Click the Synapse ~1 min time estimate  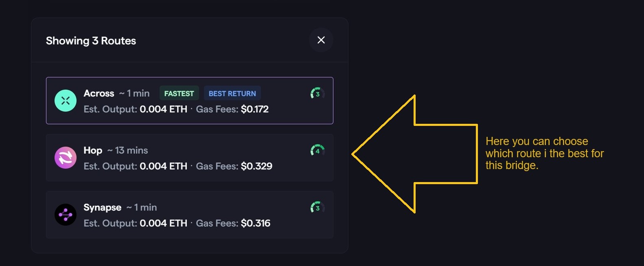[142, 207]
